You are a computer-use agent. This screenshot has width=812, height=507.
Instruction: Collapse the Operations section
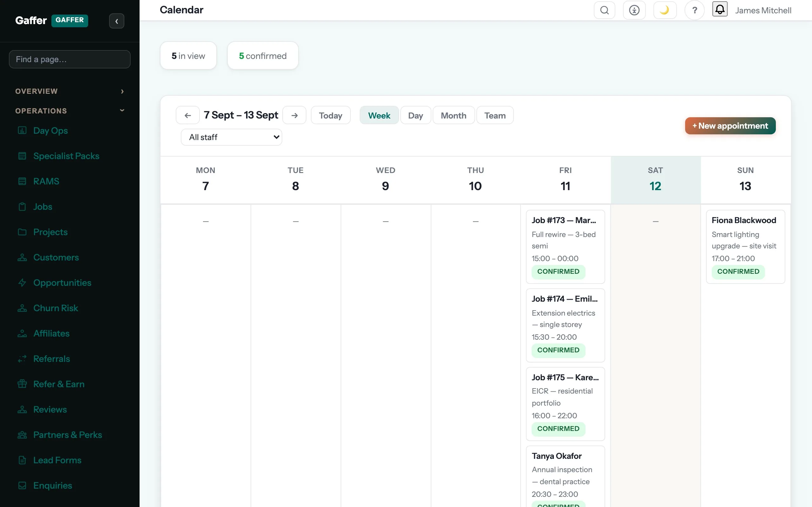click(x=70, y=111)
